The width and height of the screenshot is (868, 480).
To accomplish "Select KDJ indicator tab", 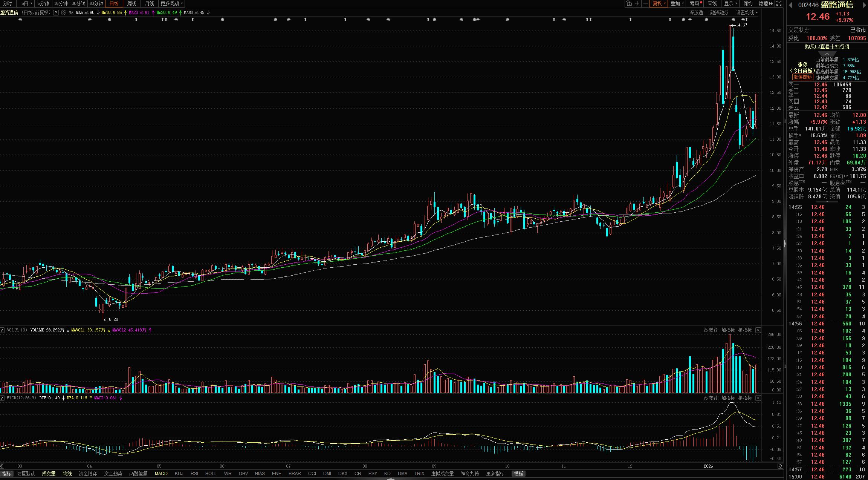I will tap(179, 474).
